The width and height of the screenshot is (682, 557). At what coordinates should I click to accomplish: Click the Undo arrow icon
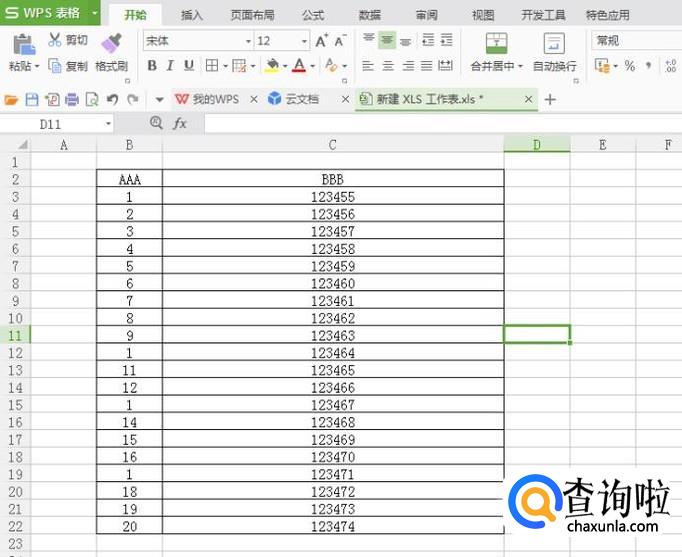point(111,100)
